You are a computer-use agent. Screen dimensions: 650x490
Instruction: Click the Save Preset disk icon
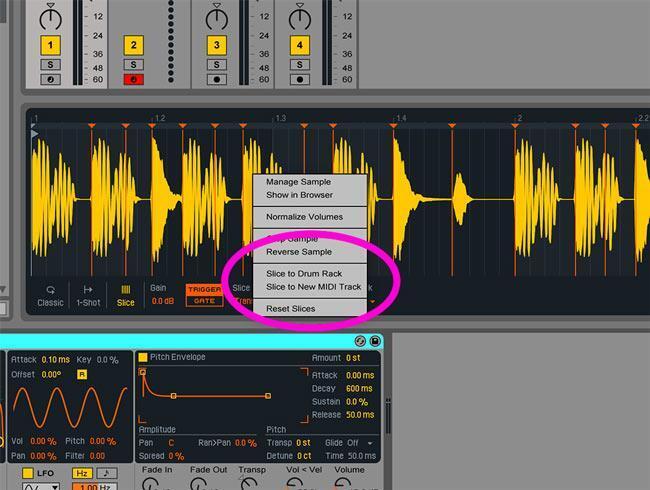(x=375, y=341)
